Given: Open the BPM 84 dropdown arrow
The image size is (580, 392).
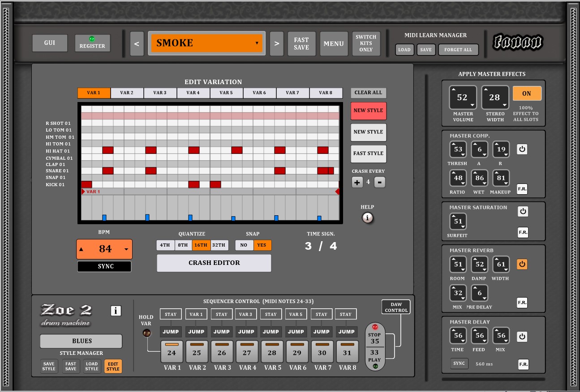Looking at the screenshot, I should [x=126, y=249].
